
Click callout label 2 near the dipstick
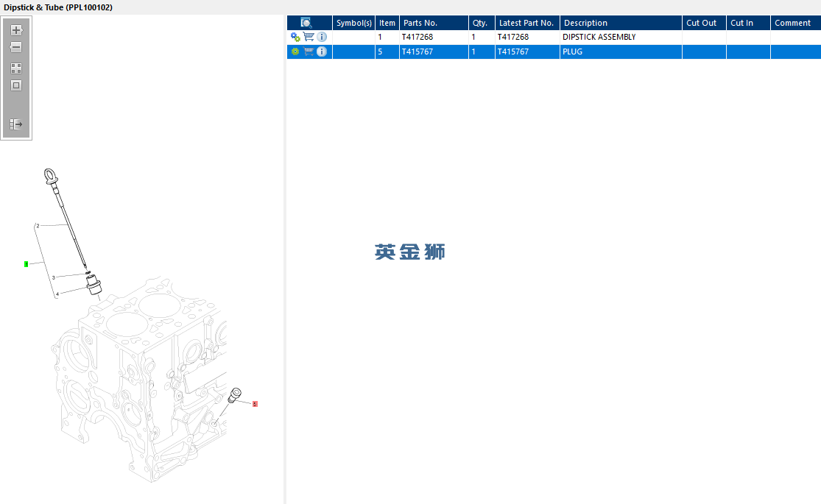38,226
